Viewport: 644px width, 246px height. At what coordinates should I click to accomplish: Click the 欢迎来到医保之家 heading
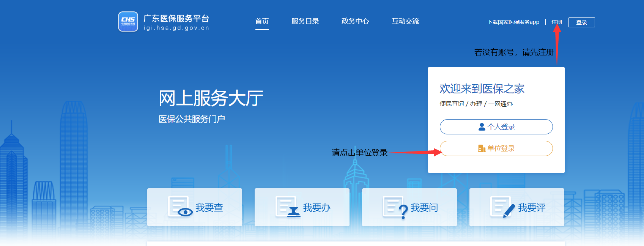[482, 89]
